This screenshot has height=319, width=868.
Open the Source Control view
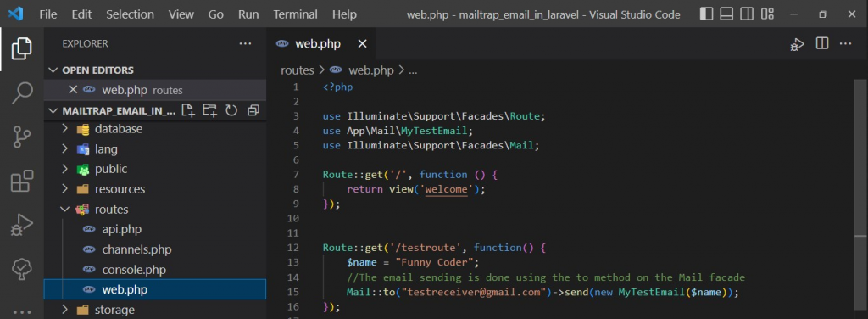point(22,137)
